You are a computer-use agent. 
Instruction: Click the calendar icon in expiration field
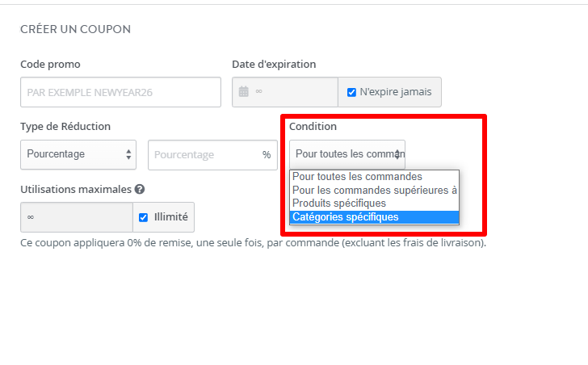coord(244,91)
